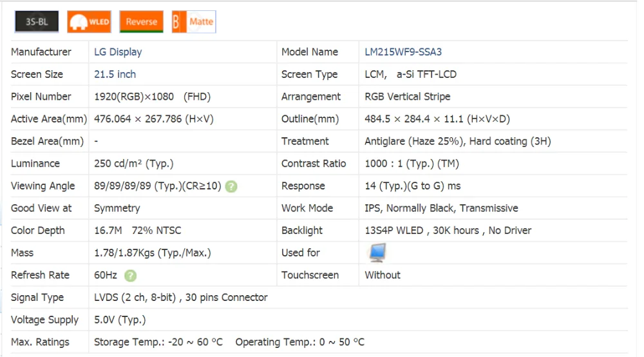Open the Refresh Rate help icon
The width and height of the screenshot is (644, 357).
[130, 276]
